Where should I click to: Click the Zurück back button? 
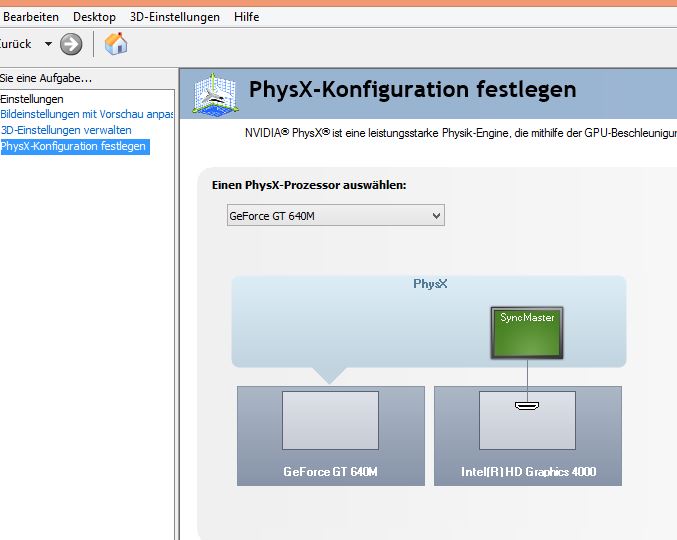[15, 44]
